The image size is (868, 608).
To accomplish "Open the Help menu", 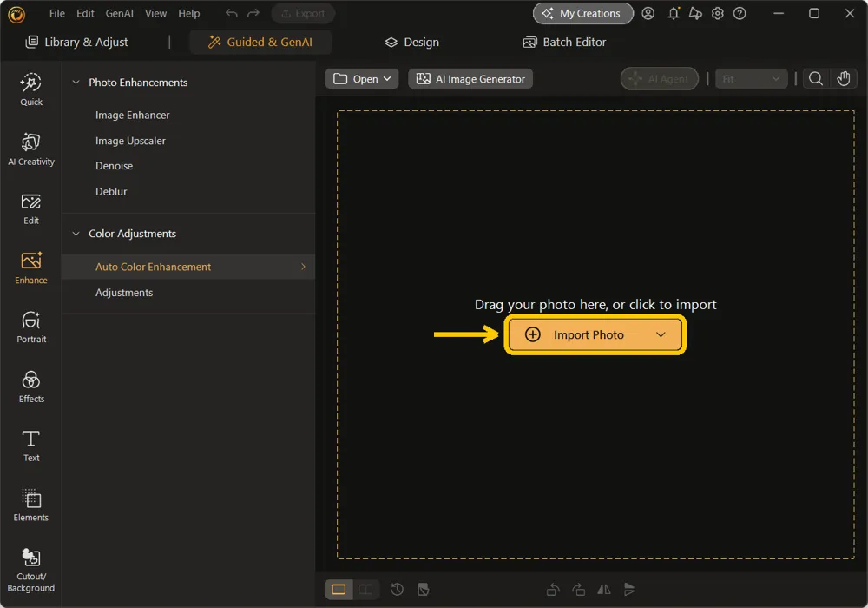I will pos(188,13).
